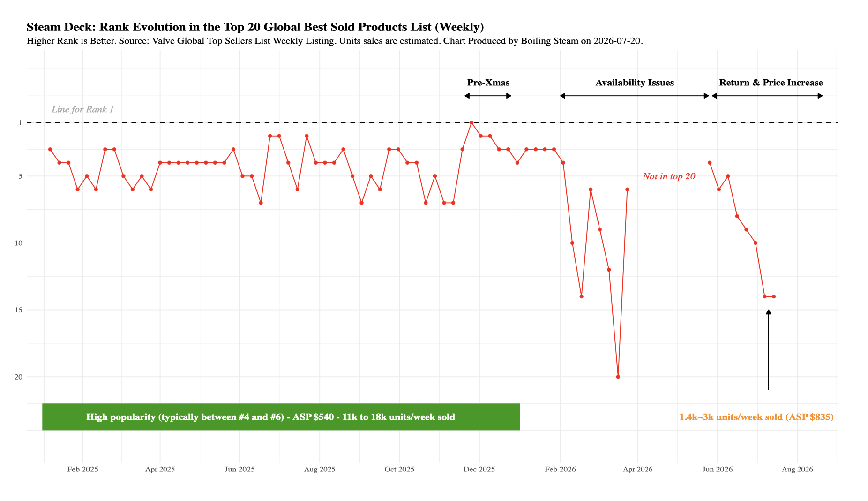Click left arrowhead of Pre-Xmas range arrow
868x501 pixels.
point(467,96)
